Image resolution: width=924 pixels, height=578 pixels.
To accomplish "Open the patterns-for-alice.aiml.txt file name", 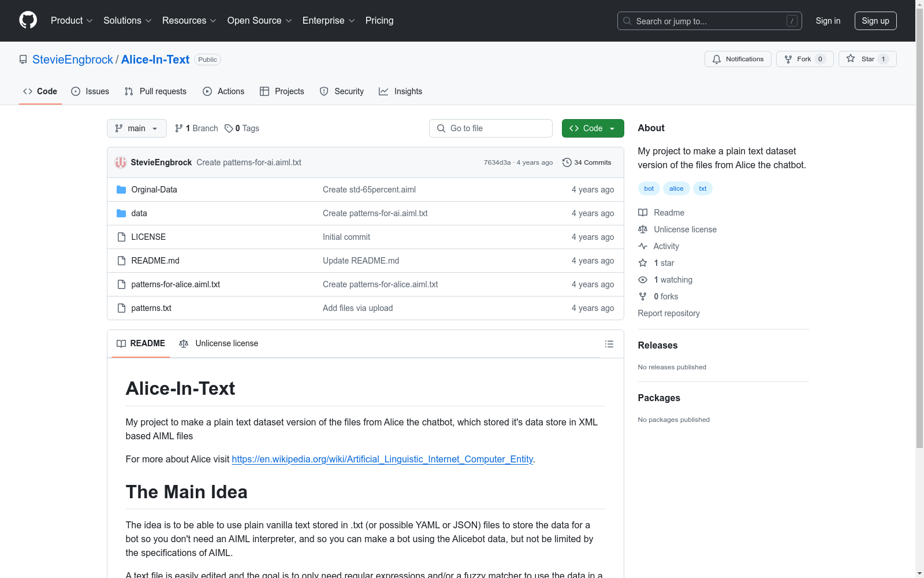I will (x=176, y=284).
